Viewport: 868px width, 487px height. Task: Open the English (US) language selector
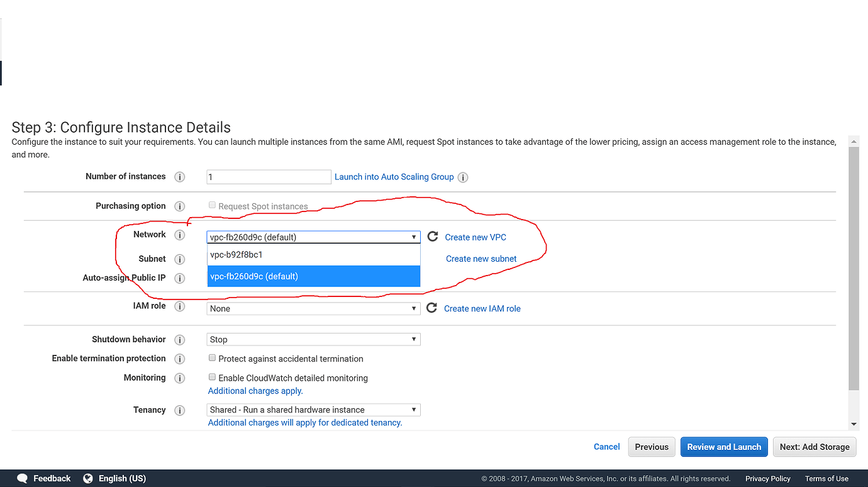[x=121, y=478]
